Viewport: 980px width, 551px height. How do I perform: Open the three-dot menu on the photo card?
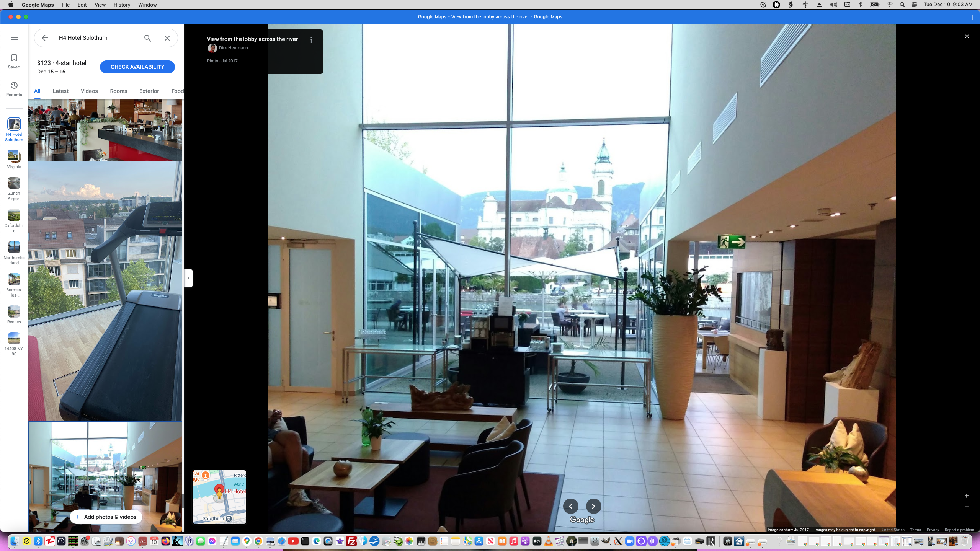[x=311, y=39]
